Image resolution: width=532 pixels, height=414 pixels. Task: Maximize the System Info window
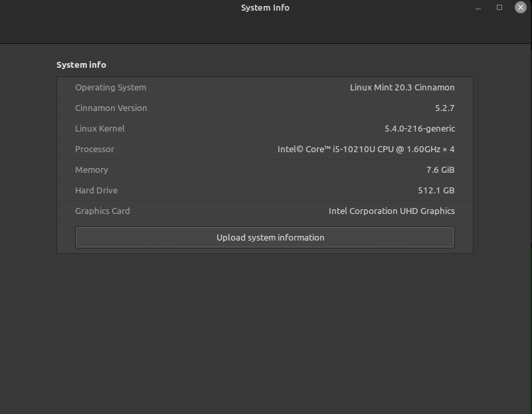499,7
